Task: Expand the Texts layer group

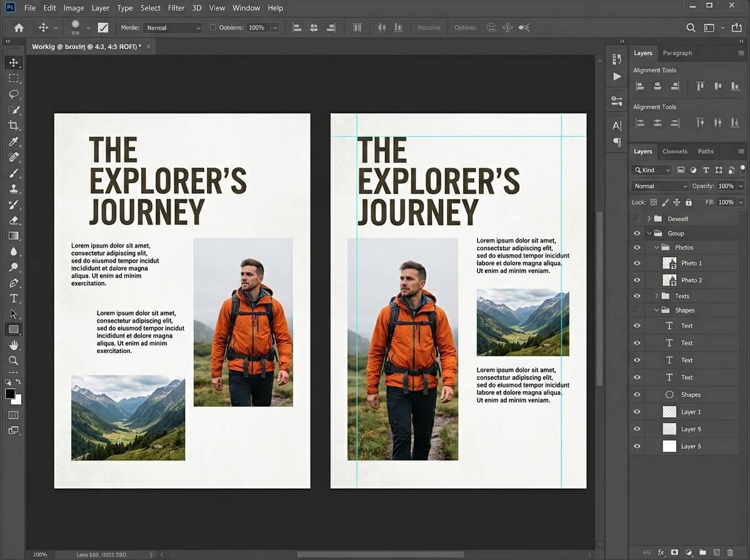Action: point(657,296)
